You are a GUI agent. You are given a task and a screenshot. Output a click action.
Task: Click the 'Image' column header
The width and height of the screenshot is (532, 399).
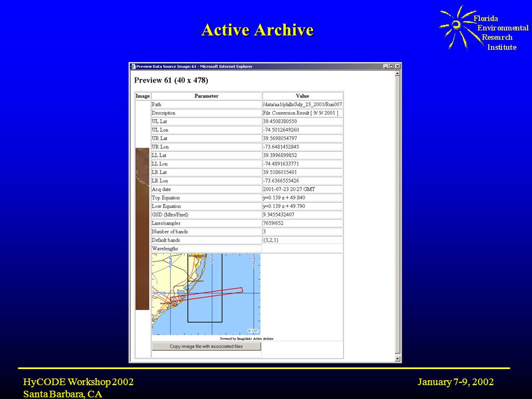pos(142,96)
